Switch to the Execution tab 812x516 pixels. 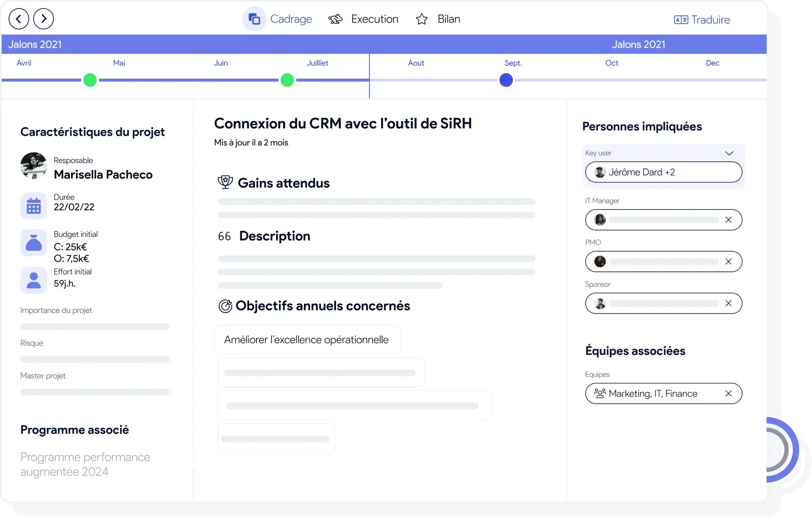click(363, 19)
